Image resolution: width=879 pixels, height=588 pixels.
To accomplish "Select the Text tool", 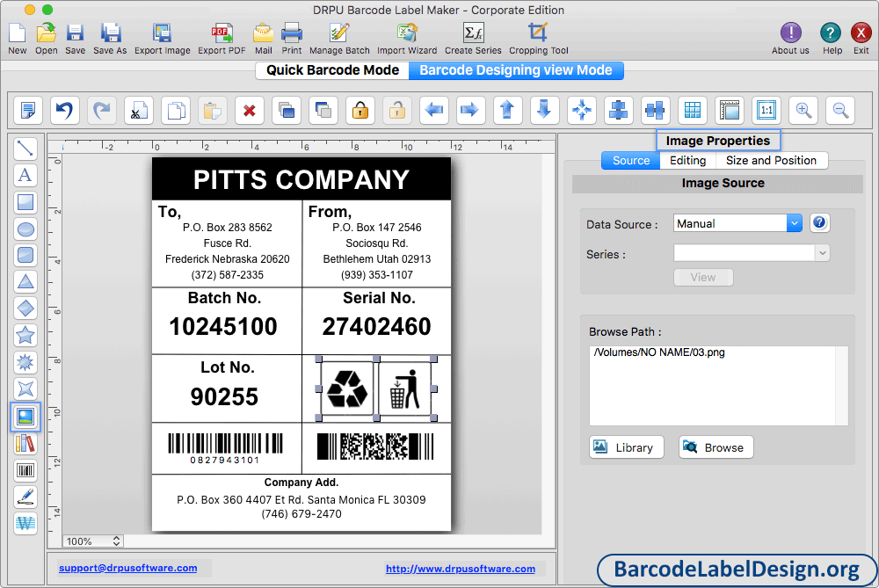I will coord(25,175).
